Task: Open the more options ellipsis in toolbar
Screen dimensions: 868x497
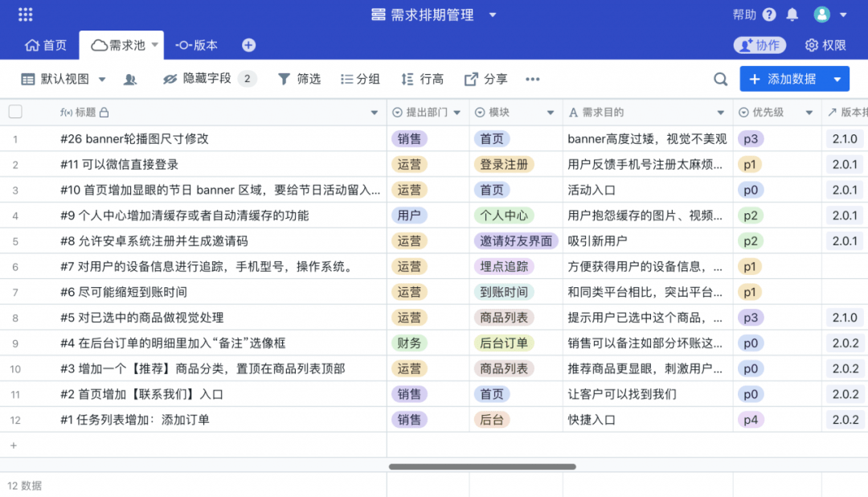Action: (x=532, y=79)
